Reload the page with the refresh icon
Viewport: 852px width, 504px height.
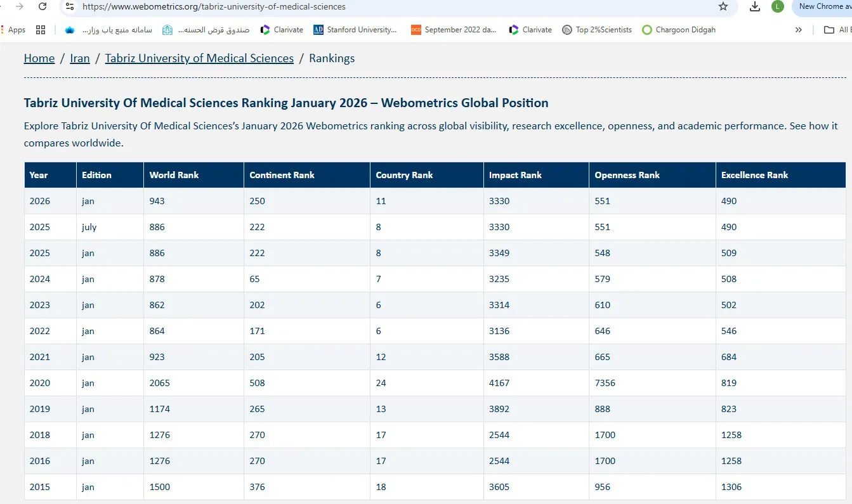(43, 6)
